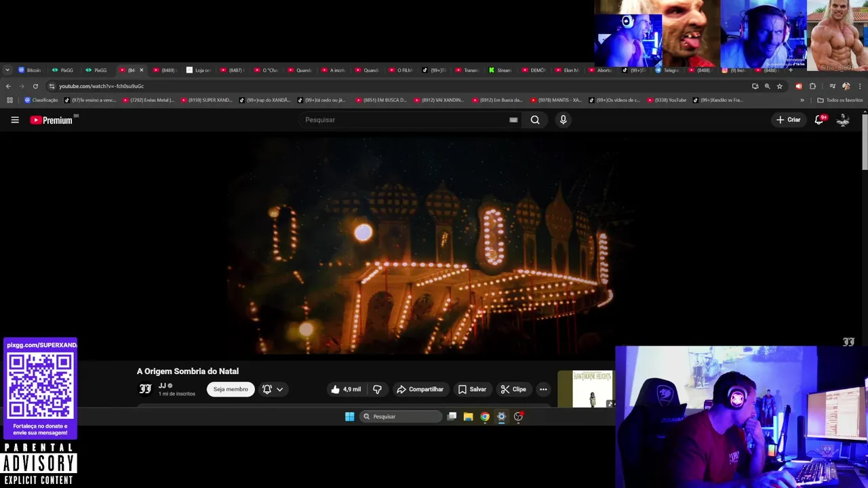This screenshot has width=868, height=488.
Task: Create a clip with Clipe button
Action: coord(513,389)
